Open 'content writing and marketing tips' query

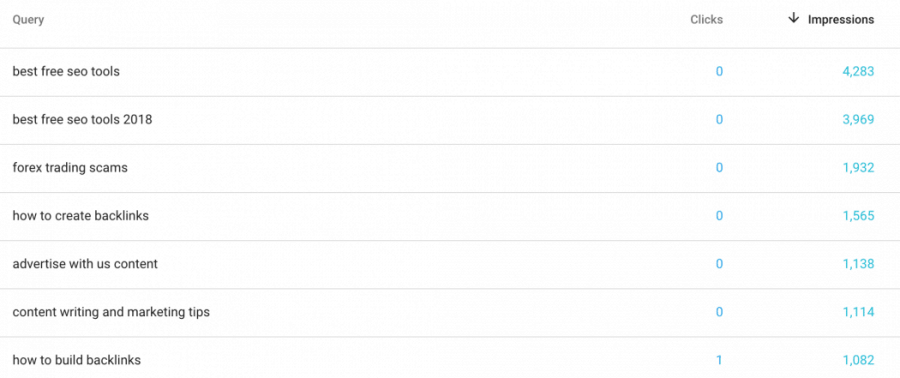111,313
